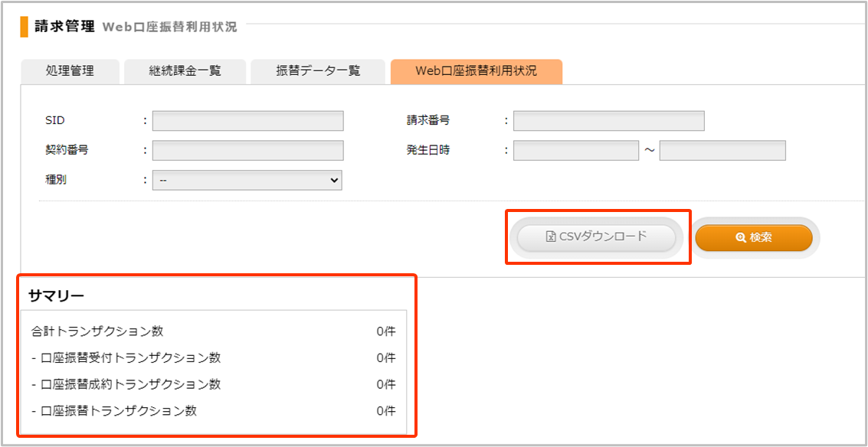The width and height of the screenshot is (868, 447).
Task: Click the orange marker beside 請求管理 title
Action: coord(25,26)
